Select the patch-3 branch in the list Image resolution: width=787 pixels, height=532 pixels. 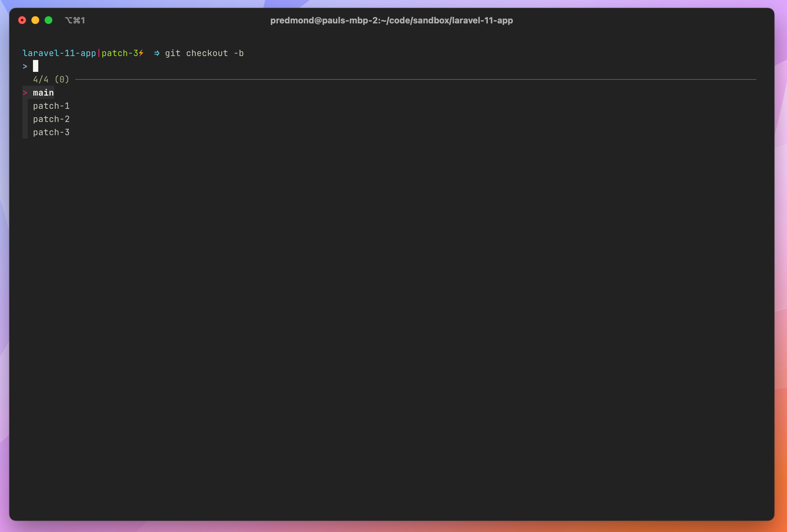[x=51, y=132]
